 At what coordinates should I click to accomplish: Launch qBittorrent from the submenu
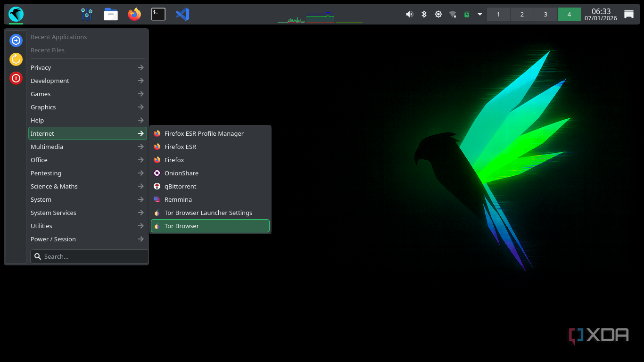(x=180, y=186)
